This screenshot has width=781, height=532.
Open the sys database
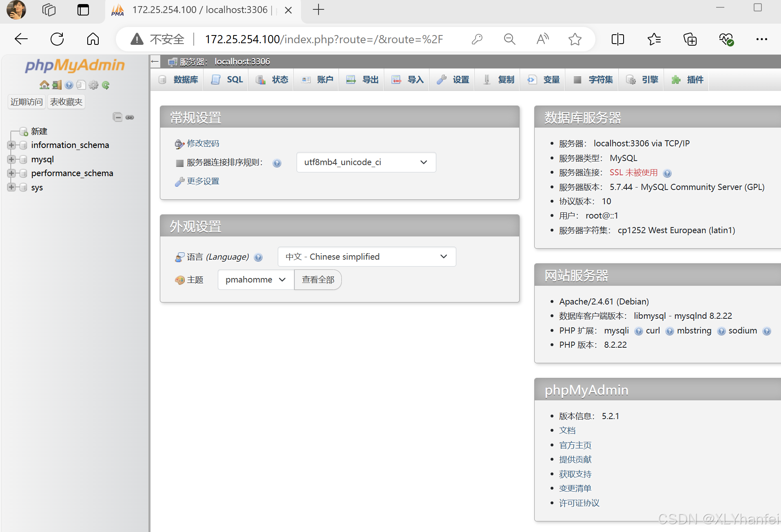pos(37,188)
